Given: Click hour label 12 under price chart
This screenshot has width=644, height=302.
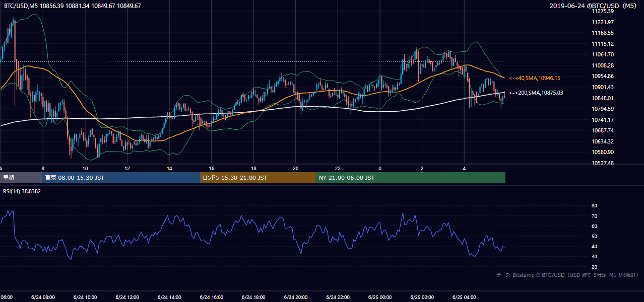Looking at the screenshot, I should (127, 169).
